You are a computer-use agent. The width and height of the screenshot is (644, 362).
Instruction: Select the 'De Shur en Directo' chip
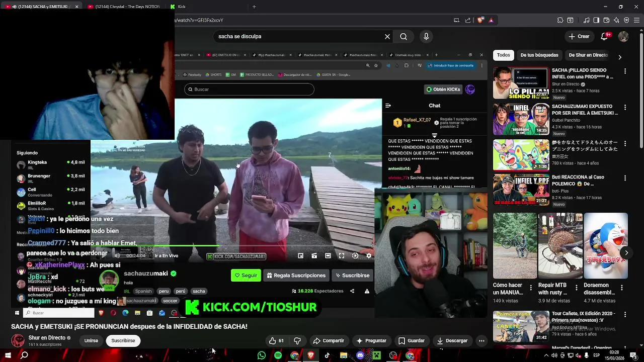(588, 55)
